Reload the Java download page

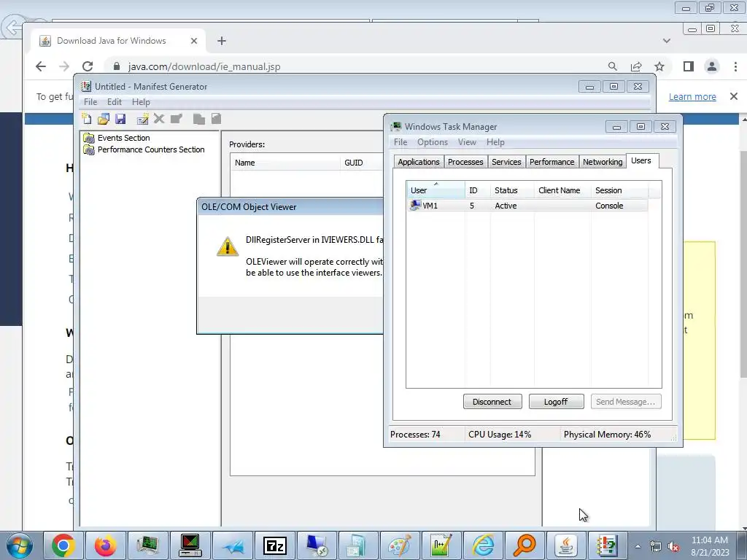point(88,66)
